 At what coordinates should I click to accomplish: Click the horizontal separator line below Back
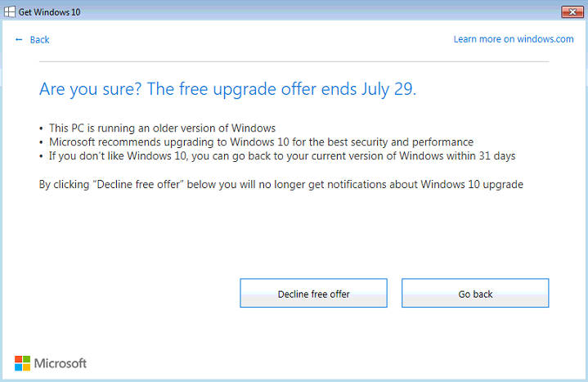coord(294,61)
